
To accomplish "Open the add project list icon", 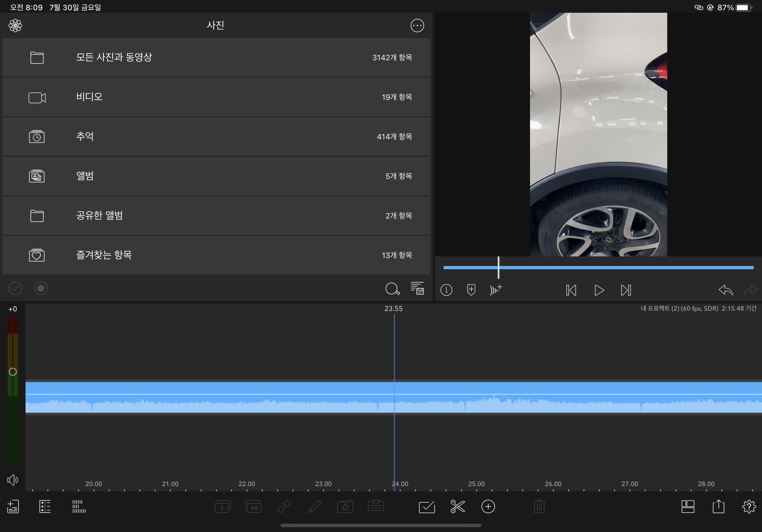I will [x=13, y=506].
